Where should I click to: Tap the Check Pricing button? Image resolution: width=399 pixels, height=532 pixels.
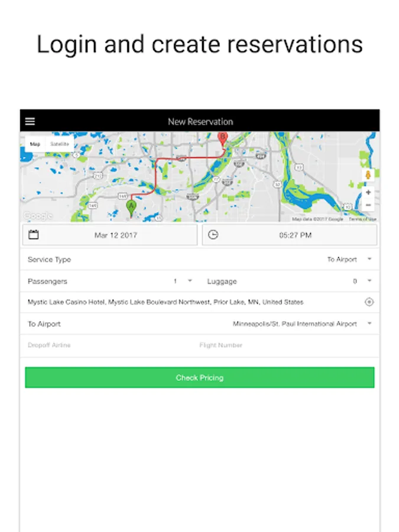point(200,377)
